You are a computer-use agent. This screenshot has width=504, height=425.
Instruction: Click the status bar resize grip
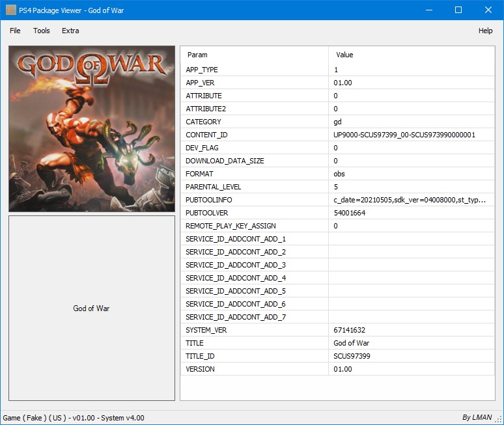(497, 418)
